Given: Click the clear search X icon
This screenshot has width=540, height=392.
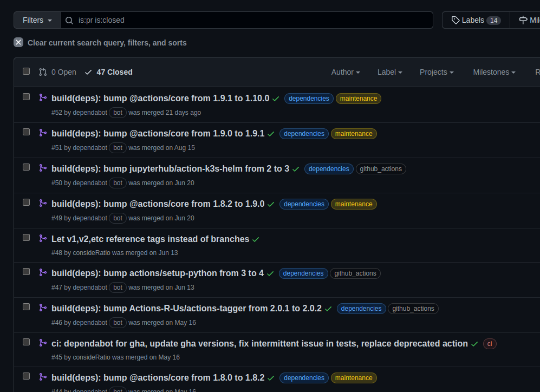Looking at the screenshot, I should (18, 42).
